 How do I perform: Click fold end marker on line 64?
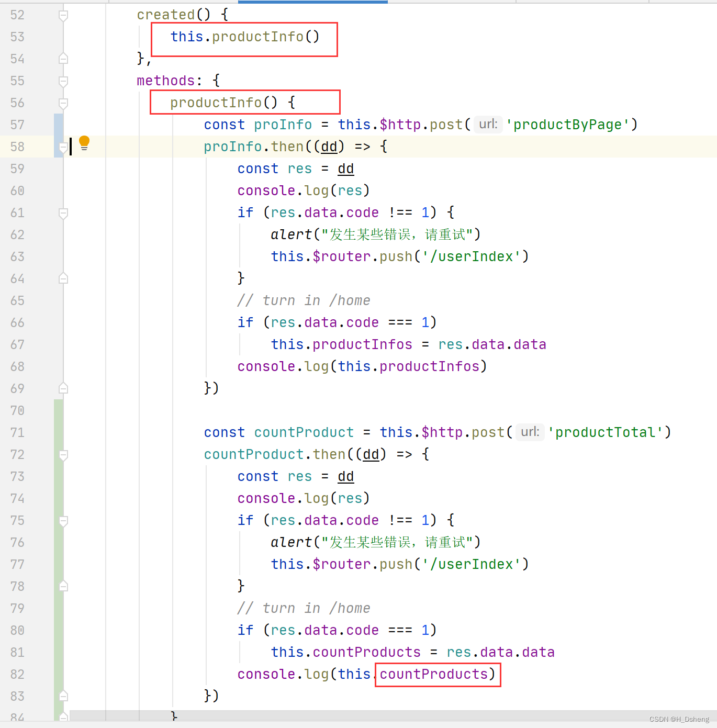(x=63, y=278)
